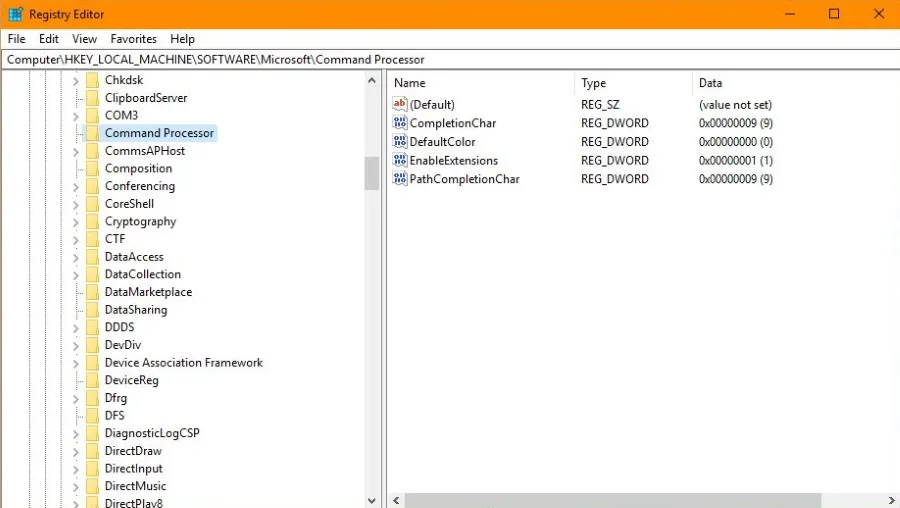Viewport: 900px width, 508px height.
Task: Maximize the Registry Editor window
Action: point(834,14)
